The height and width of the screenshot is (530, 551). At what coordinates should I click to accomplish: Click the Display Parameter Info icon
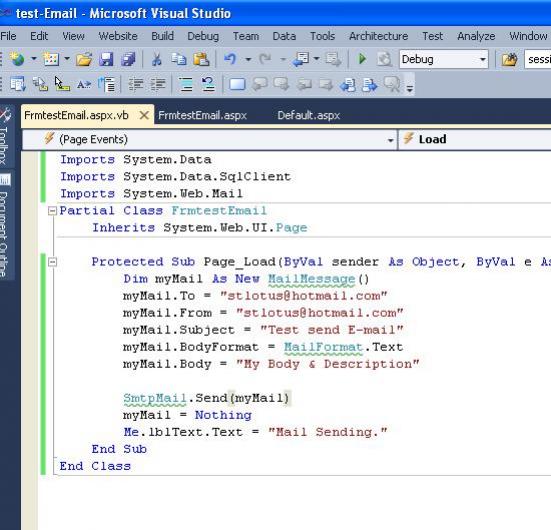40,84
